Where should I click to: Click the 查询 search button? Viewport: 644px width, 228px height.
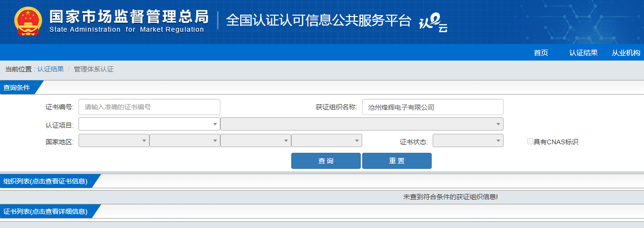click(326, 161)
